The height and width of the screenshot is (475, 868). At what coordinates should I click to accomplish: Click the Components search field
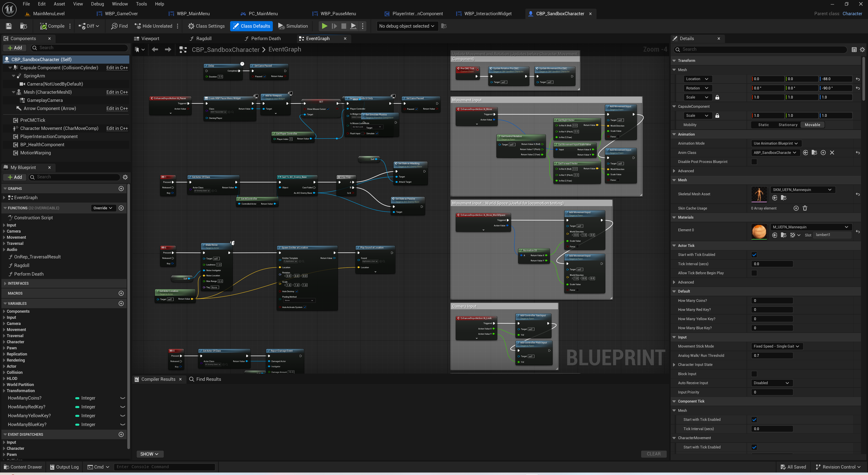(79, 48)
